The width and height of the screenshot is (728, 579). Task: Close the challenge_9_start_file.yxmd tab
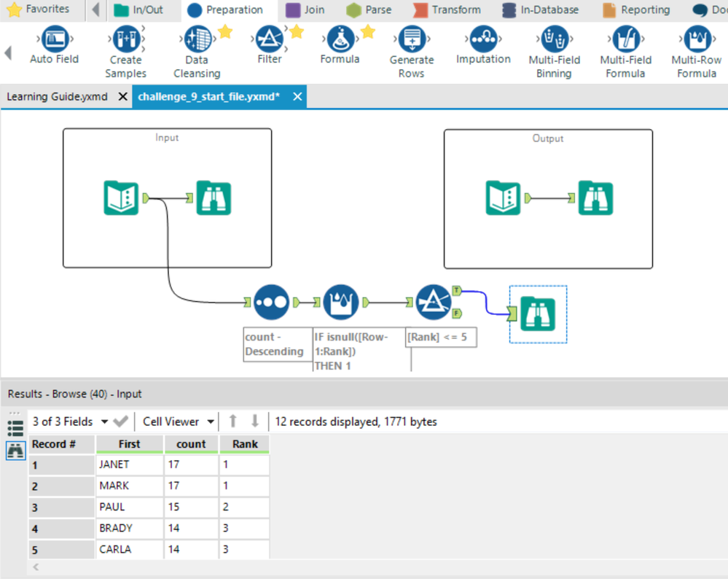click(297, 97)
